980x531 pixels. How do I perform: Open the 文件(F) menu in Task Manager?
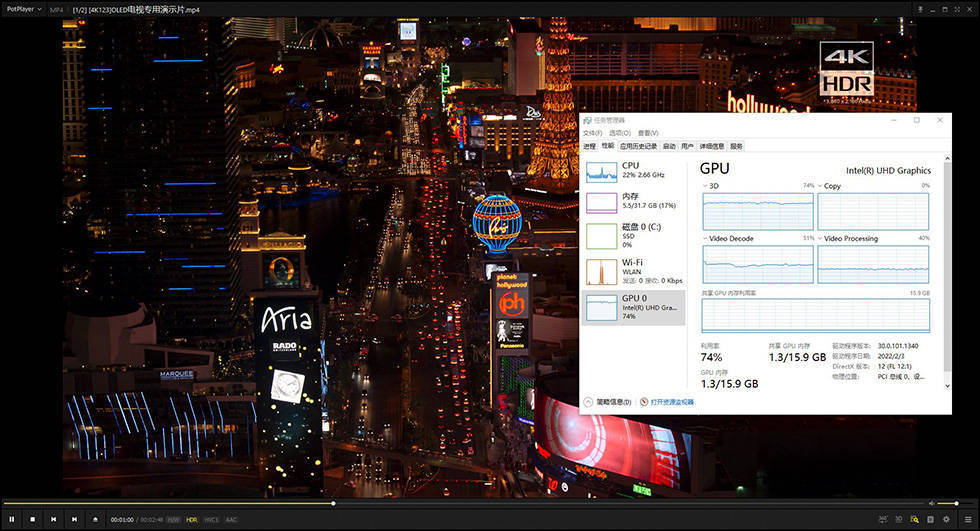(x=592, y=133)
